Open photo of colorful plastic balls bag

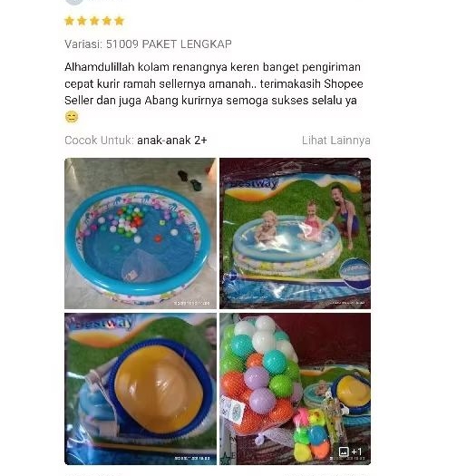pyautogui.click(x=295, y=389)
